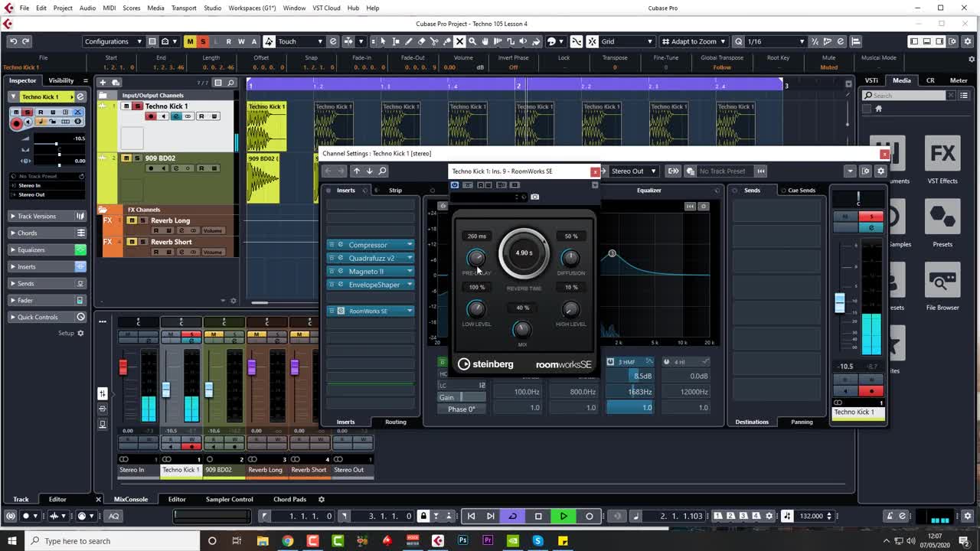Open the Configurations dropdown

[x=113, y=41]
